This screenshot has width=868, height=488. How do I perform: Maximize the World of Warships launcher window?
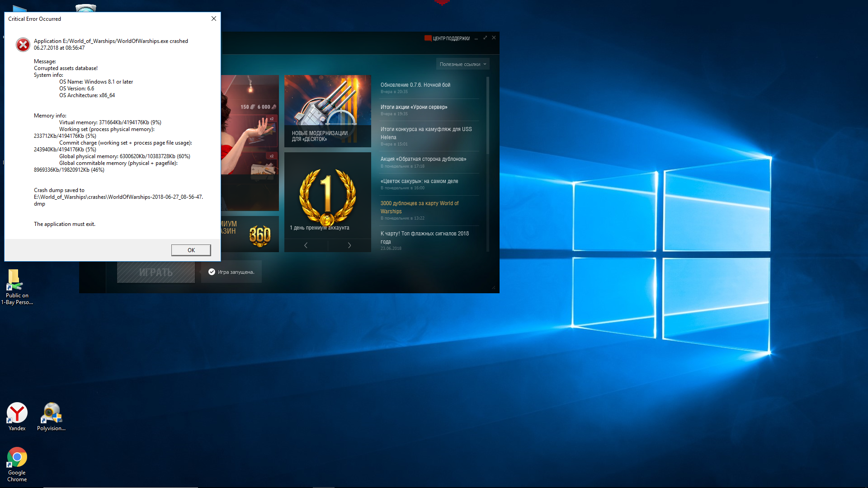click(x=485, y=38)
